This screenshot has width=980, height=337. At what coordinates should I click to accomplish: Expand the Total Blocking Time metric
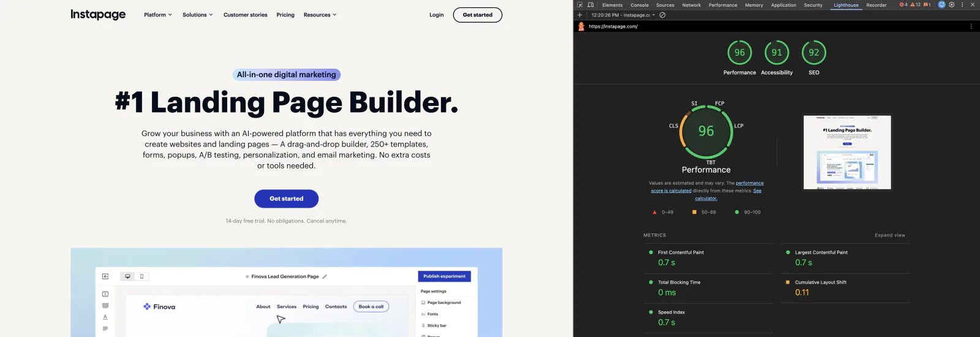(708, 288)
